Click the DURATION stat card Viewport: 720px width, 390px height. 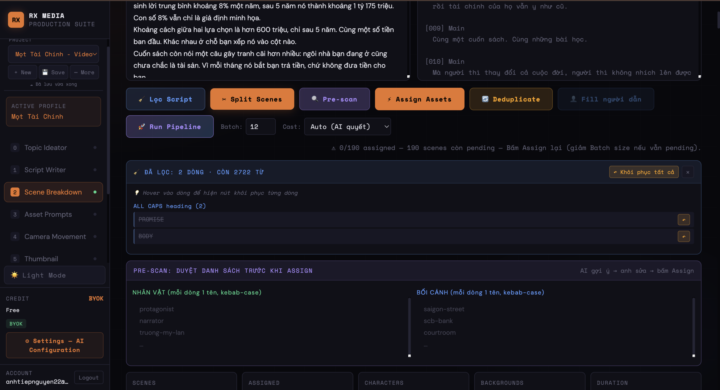(646, 382)
